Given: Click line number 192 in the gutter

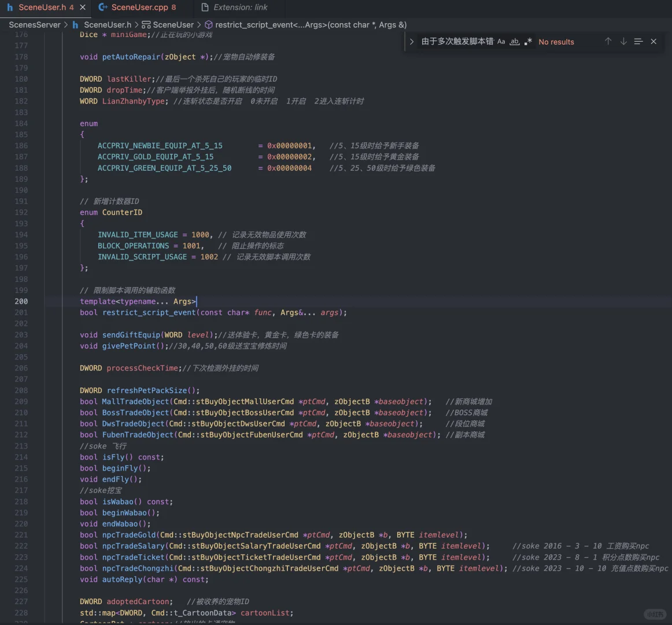Looking at the screenshot, I should 21,212.
